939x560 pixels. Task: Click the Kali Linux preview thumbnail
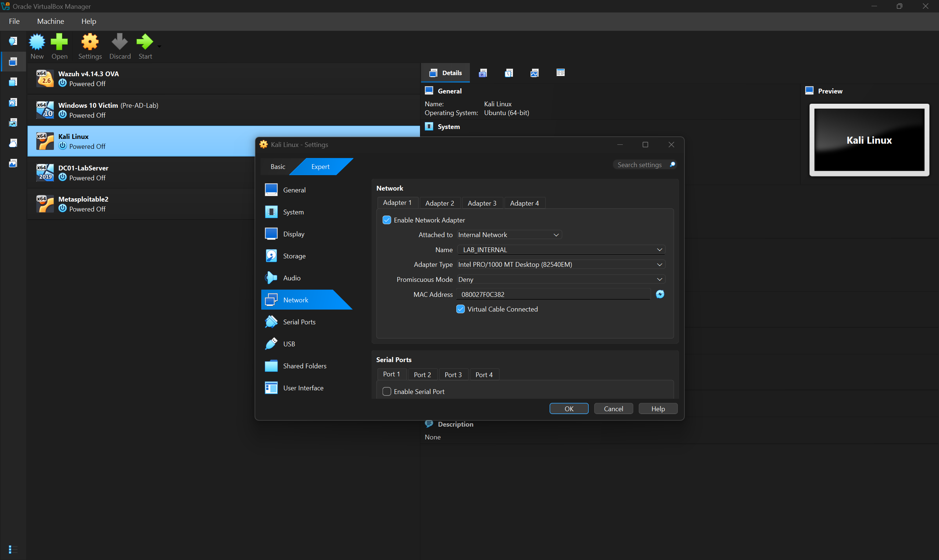(869, 140)
